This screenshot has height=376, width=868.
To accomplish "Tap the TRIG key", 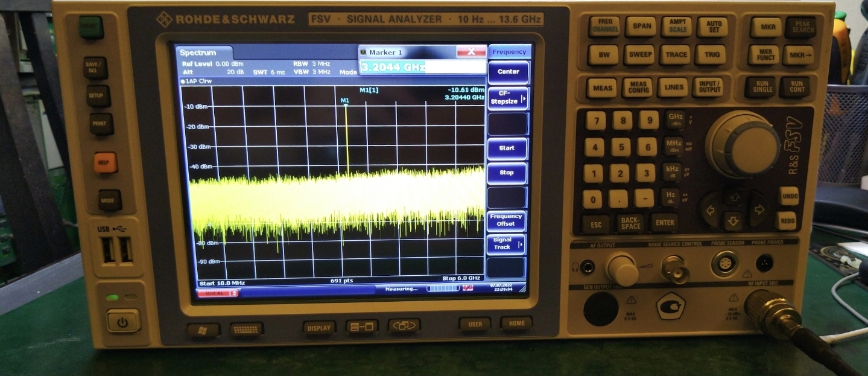I will (x=711, y=54).
